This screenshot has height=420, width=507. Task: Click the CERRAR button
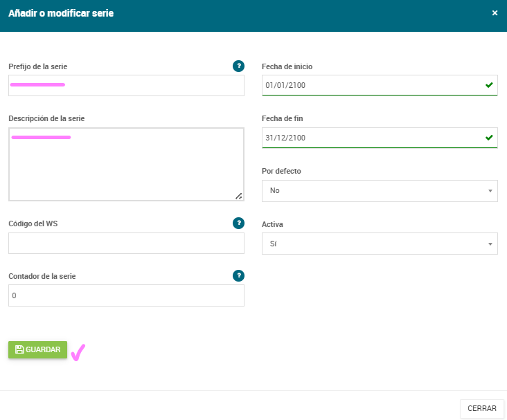pos(482,408)
